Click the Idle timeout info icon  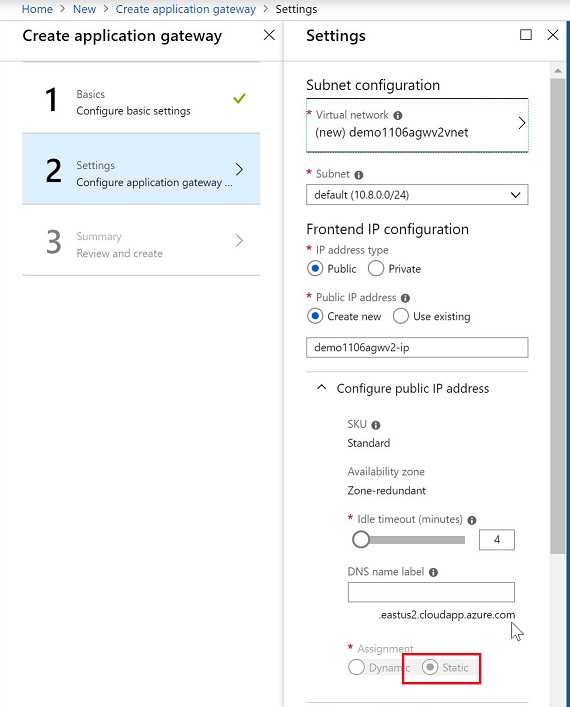[472, 520]
